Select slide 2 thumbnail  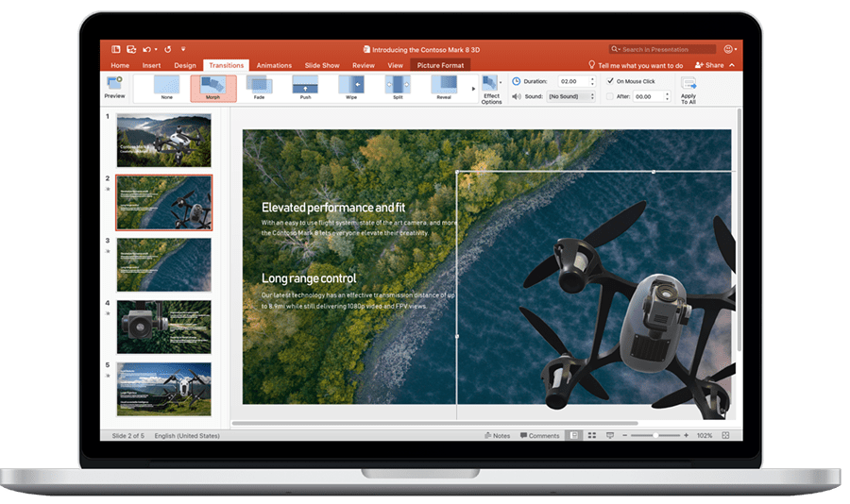pyautogui.click(x=163, y=203)
